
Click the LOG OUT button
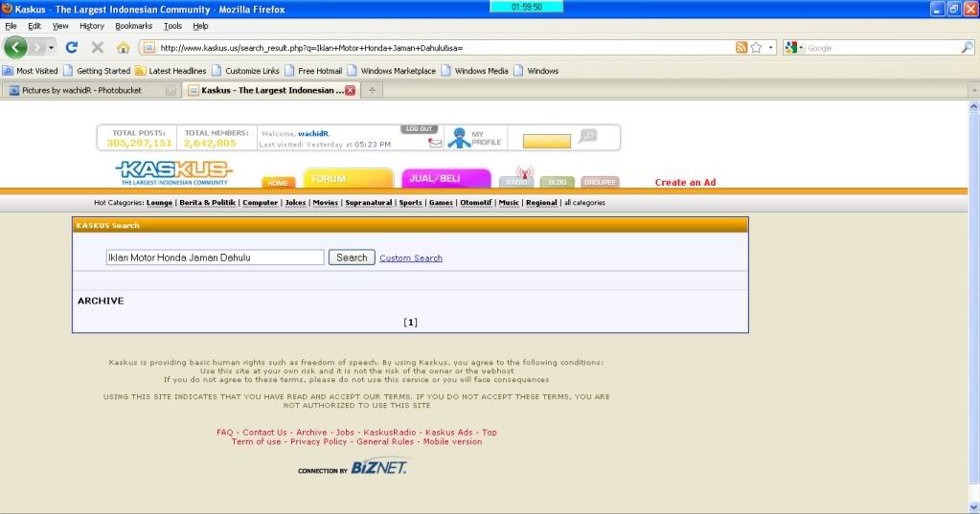pos(419,128)
